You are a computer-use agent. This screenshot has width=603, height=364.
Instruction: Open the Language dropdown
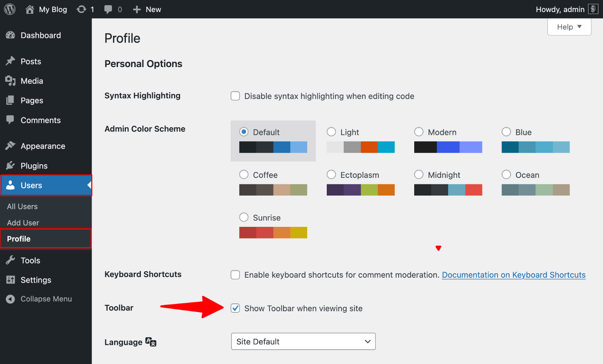(303, 341)
